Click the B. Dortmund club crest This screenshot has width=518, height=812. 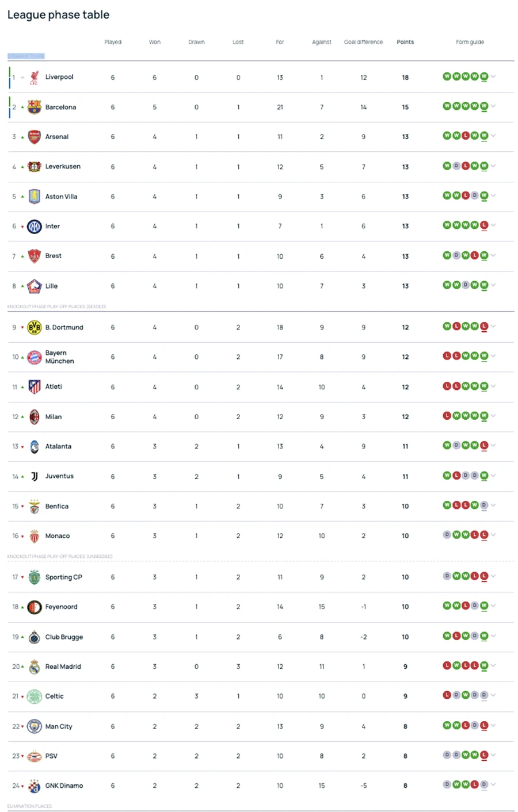point(34,327)
